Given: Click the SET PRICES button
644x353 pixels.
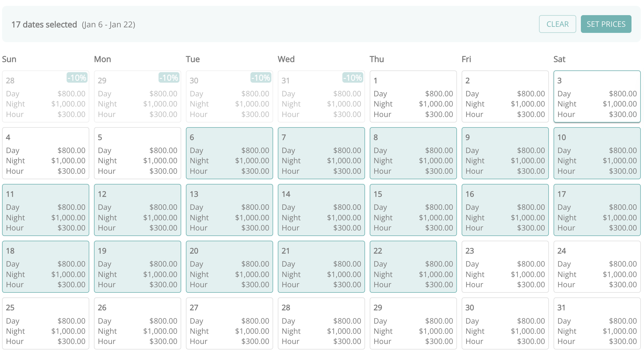Looking at the screenshot, I should tap(606, 24).
